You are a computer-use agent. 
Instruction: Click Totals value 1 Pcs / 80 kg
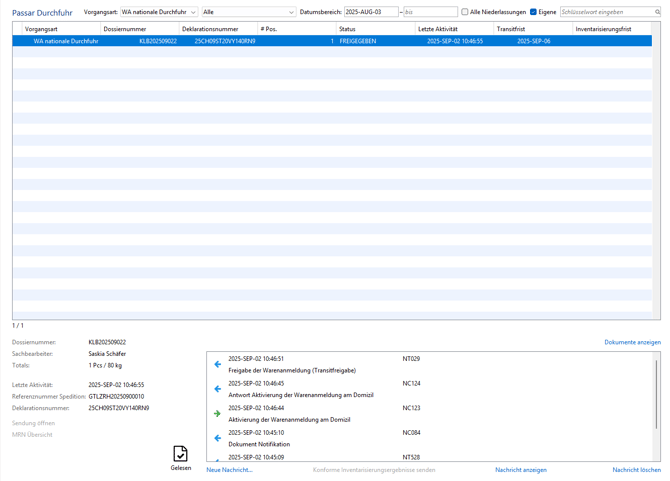[x=105, y=365]
